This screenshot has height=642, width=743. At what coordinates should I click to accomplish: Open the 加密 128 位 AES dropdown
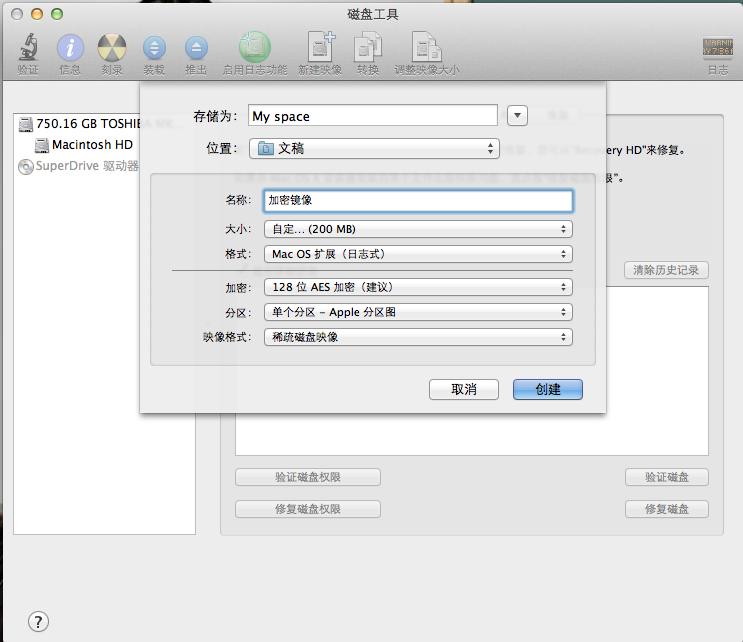(x=418, y=287)
